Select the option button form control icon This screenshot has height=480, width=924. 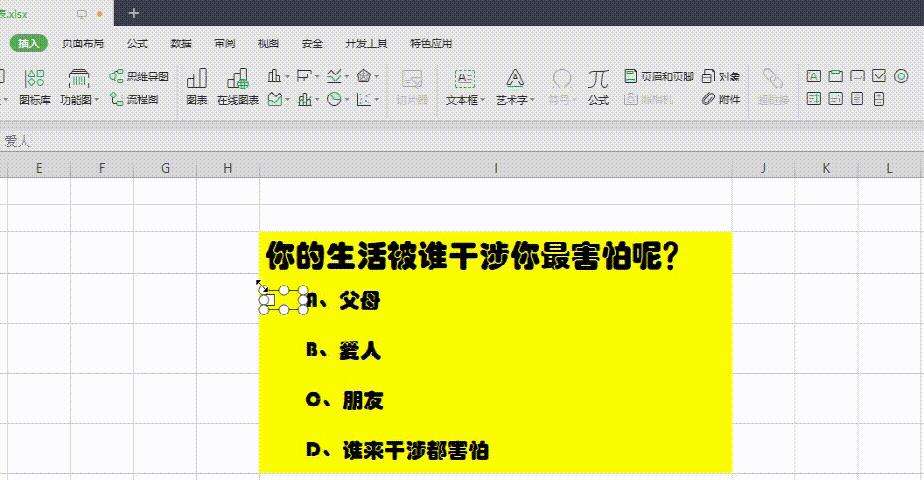[x=901, y=76]
